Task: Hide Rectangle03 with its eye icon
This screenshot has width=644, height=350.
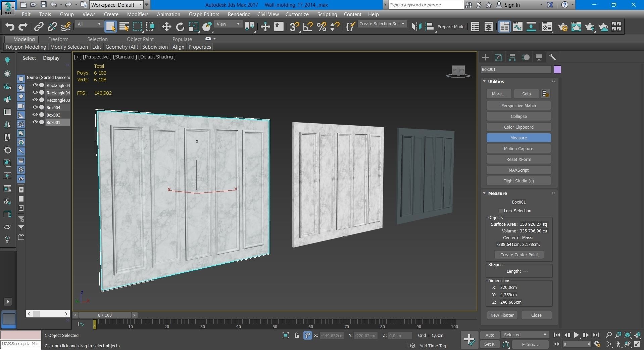Action: [x=35, y=100]
